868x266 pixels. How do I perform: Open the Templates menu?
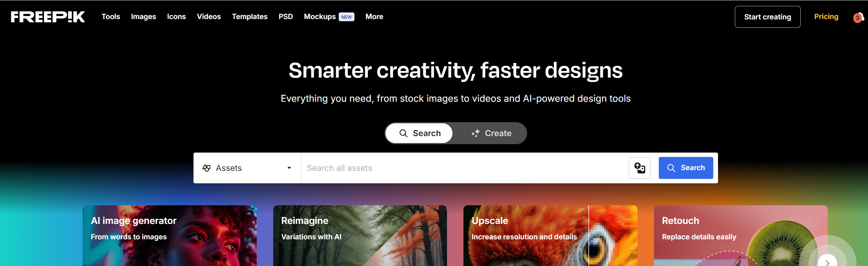[249, 16]
